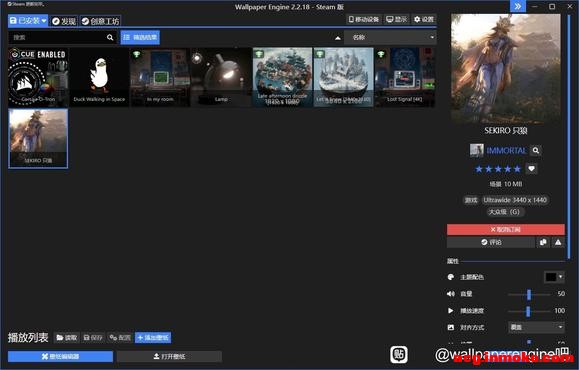The image size is (579, 370).
Task: Click the red unsubscribe button
Action: click(x=506, y=230)
